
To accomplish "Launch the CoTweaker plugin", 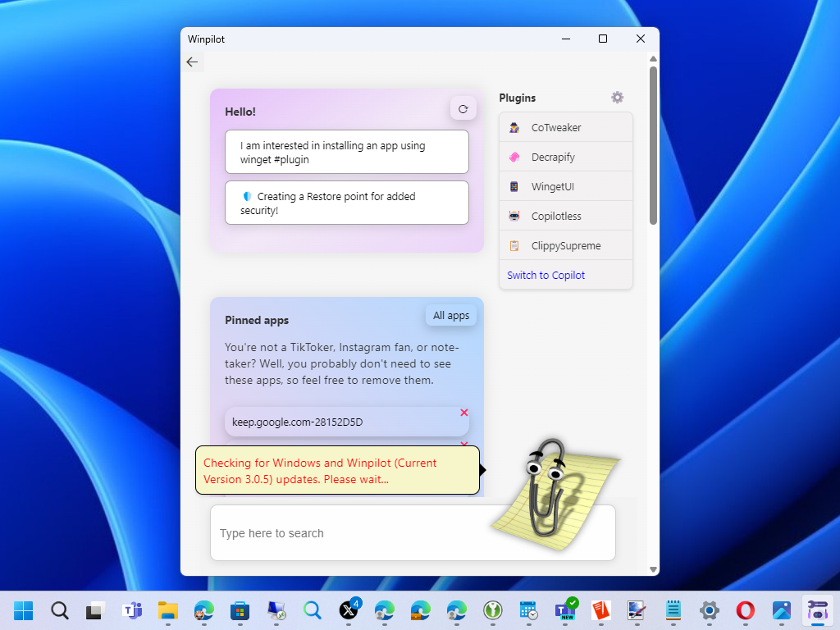I will click(566, 127).
